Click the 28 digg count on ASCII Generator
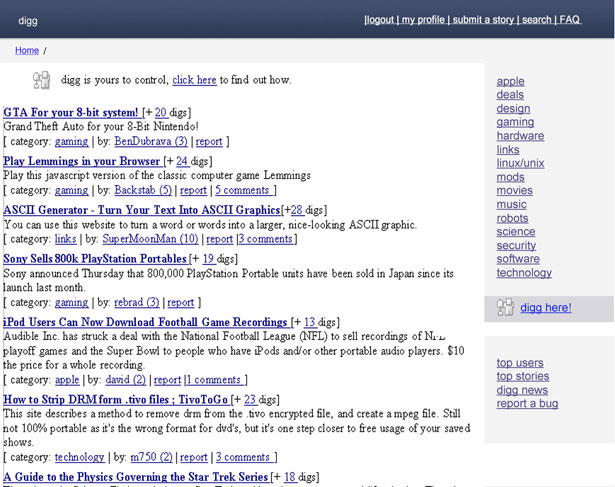The width and height of the screenshot is (615, 487). [x=296, y=210]
